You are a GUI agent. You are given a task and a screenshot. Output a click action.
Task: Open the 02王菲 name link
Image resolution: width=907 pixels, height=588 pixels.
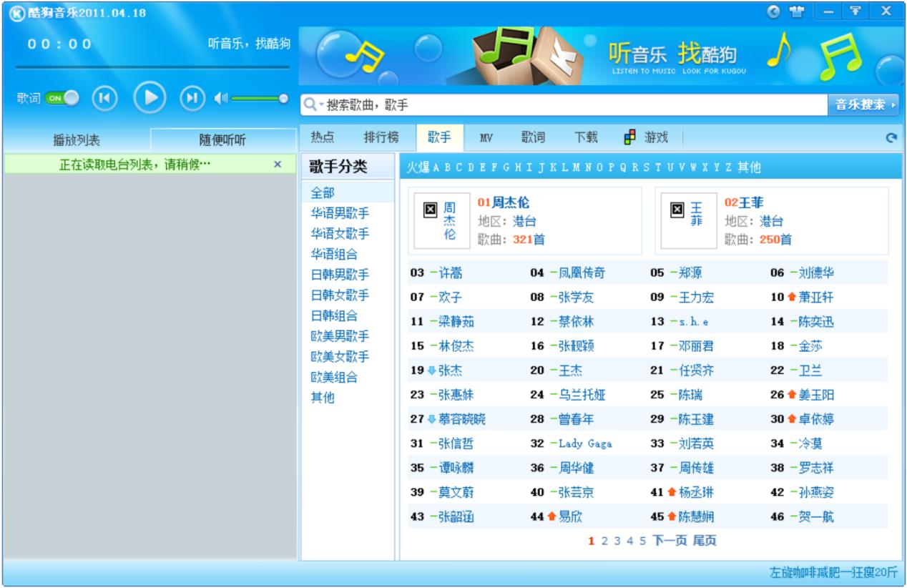coord(744,202)
